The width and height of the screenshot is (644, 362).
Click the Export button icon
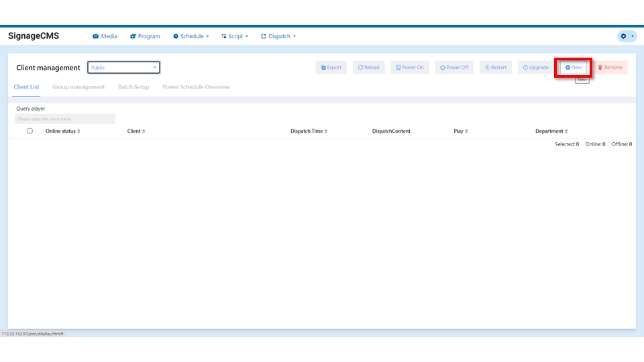[x=323, y=68]
